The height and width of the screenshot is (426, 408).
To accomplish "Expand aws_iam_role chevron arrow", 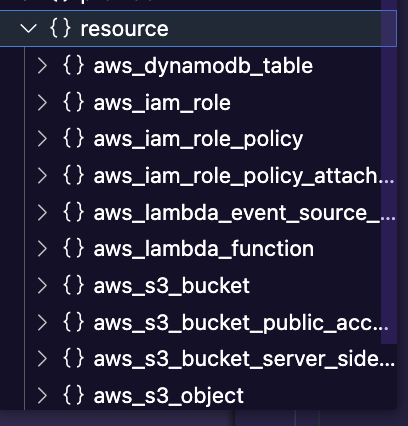I will tap(42, 102).
